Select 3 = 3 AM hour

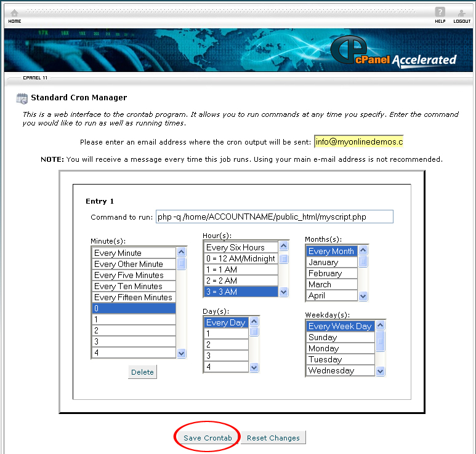click(241, 292)
